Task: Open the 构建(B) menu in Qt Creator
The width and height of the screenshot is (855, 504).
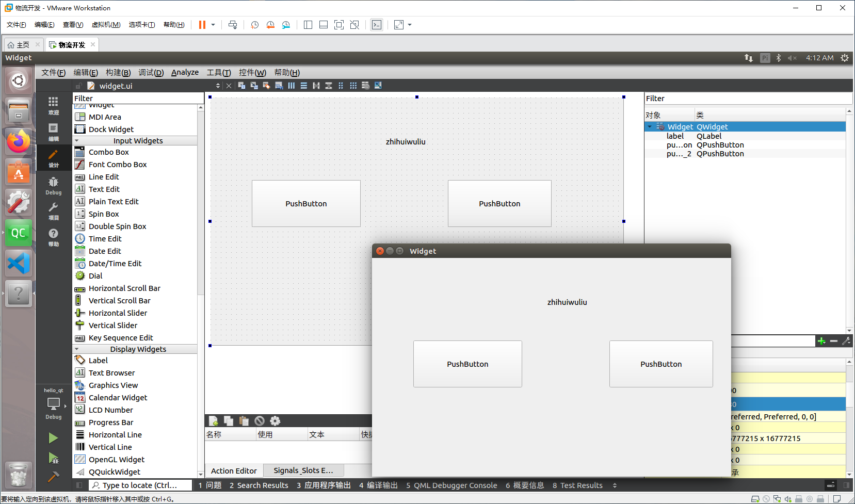Action: click(x=118, y=72)
